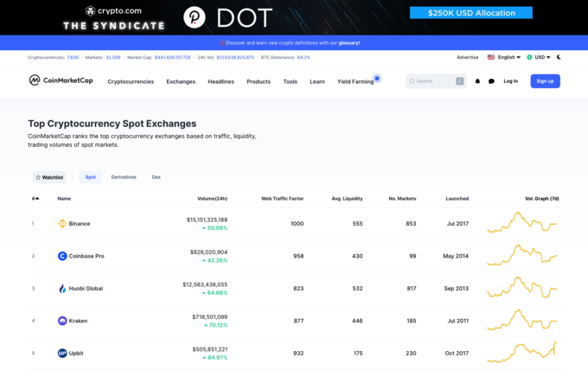Open the Upbit exchange name link
Screen dimensions: 588x370
76,353
